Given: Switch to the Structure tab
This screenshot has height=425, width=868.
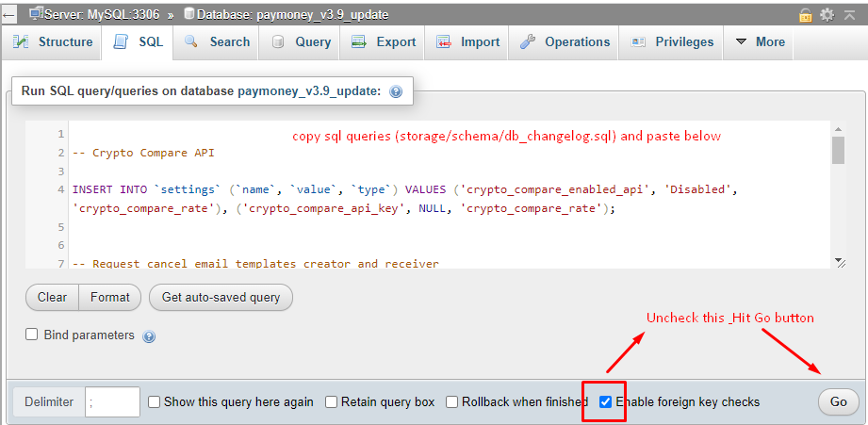Looking at the screenshot, I should [55, 42].
